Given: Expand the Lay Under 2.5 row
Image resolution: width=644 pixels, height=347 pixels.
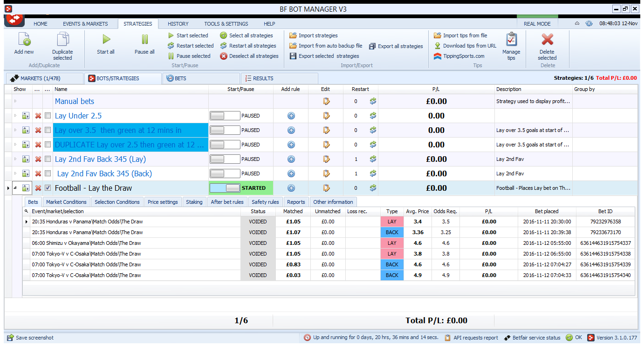Looking at the screenshot, I should [x=15, y=116].
